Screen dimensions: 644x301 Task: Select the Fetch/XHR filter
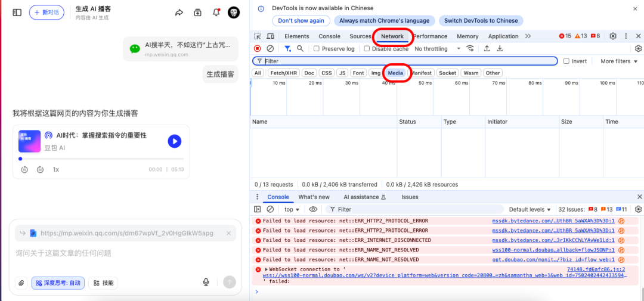283,73
